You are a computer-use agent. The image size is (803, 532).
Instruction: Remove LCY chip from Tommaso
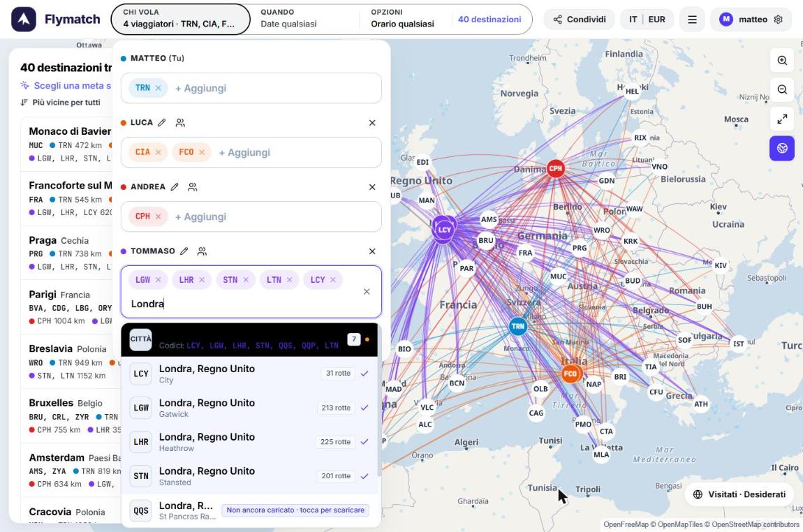coord(333,279)
